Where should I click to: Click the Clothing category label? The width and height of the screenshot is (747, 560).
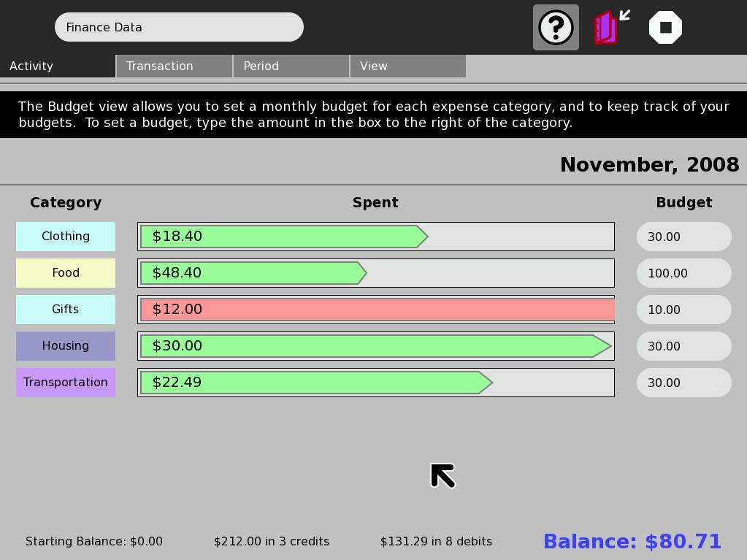[66, 237]
